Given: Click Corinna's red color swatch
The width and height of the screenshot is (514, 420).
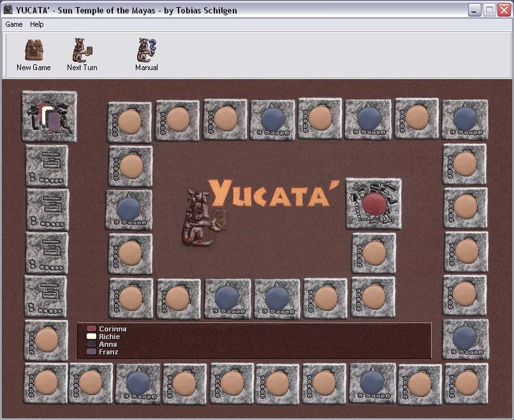Looking at the screenshot, I should pos(91,329).
